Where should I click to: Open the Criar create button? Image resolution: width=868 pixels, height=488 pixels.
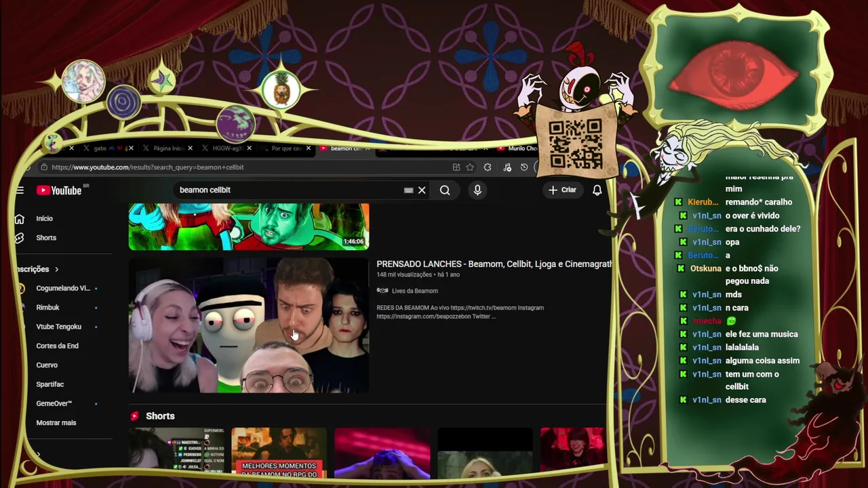tap(562, 190)
